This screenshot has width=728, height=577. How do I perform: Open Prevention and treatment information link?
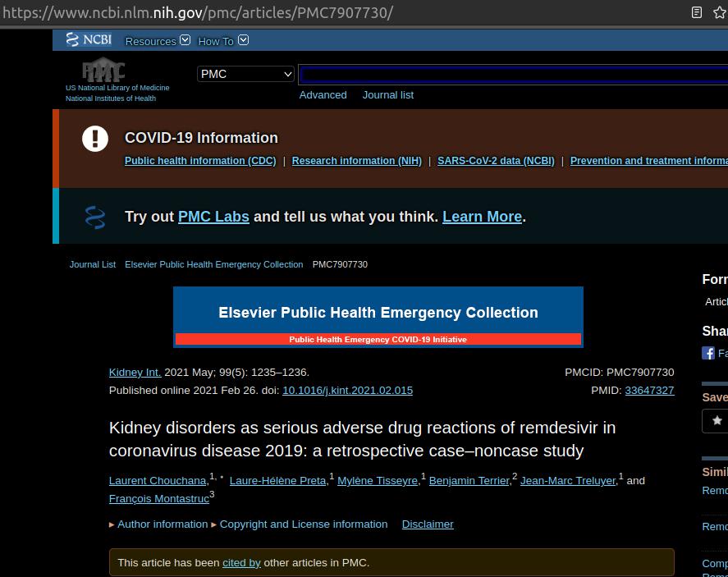click(648, 161)
